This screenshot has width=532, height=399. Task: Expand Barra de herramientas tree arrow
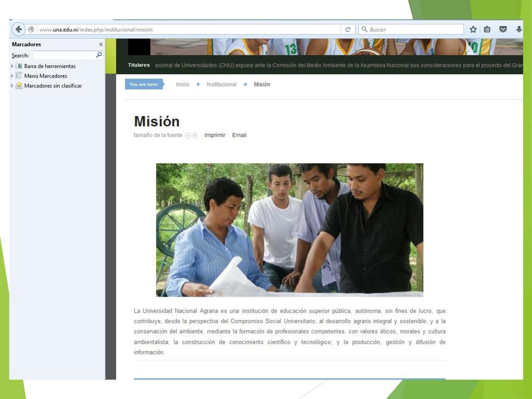[12, 66]
